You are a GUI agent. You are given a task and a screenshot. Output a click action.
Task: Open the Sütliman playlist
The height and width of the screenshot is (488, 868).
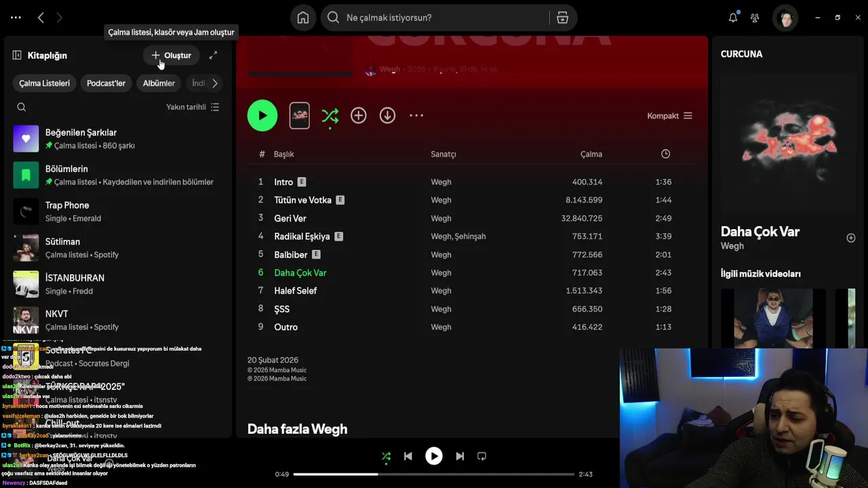tap(118, 247)
